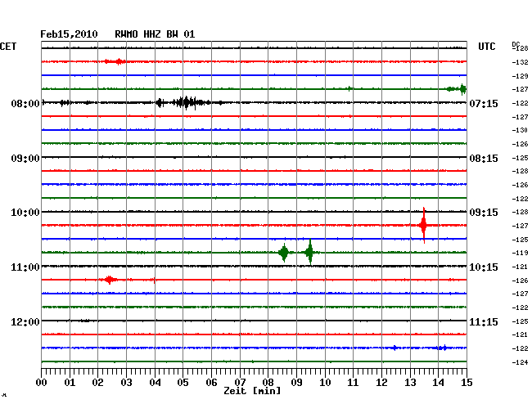Image resolution: width=532 pixels, height=404 pixels.
Task: Click the 11 minute axis label
Action: tap(353, 383)
